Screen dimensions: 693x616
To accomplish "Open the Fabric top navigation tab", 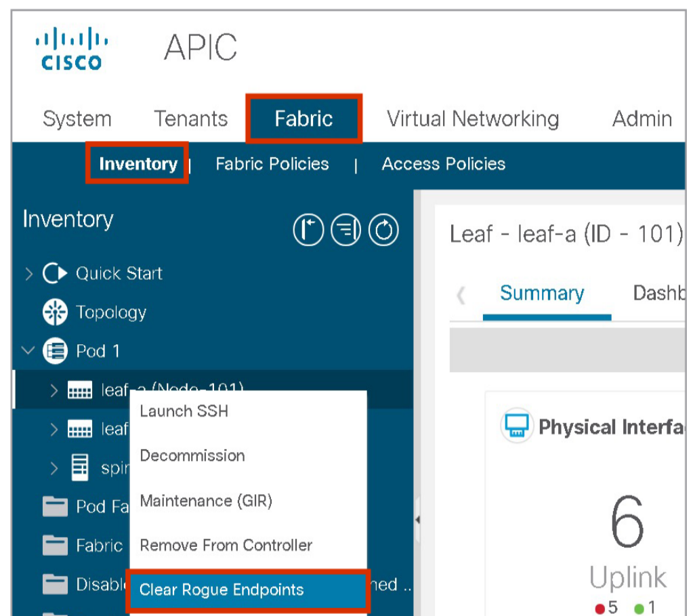I will pyautogui.click(x=303, y=119).
